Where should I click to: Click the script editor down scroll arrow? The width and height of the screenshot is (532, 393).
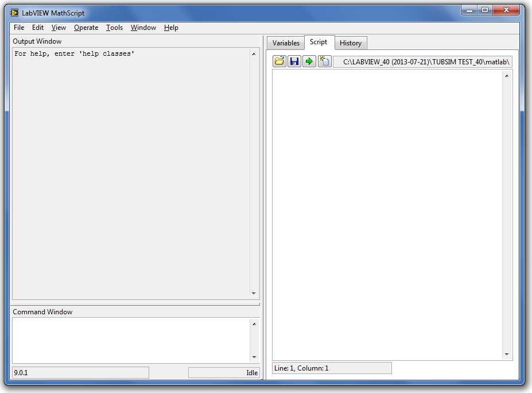(x=507, y=355)
